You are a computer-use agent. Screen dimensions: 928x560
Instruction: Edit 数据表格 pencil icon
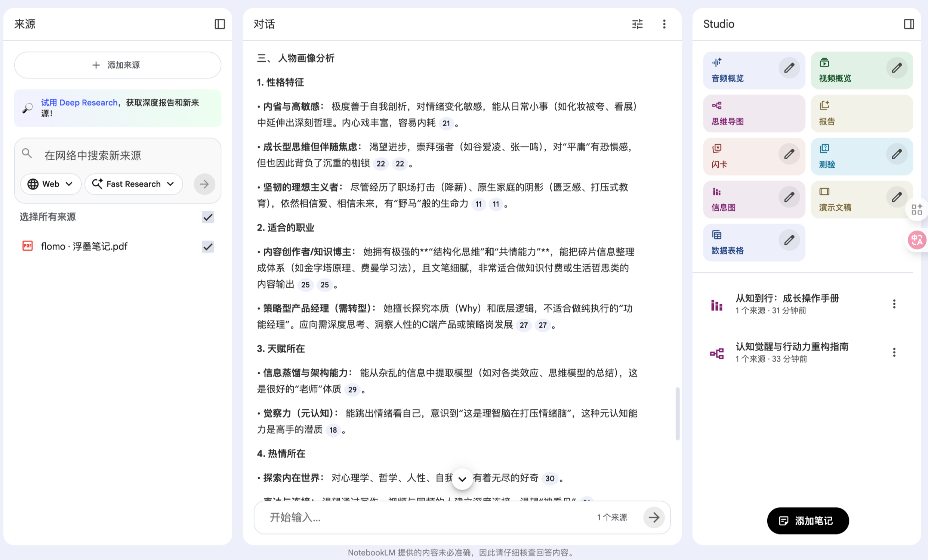tap(789, 240)
